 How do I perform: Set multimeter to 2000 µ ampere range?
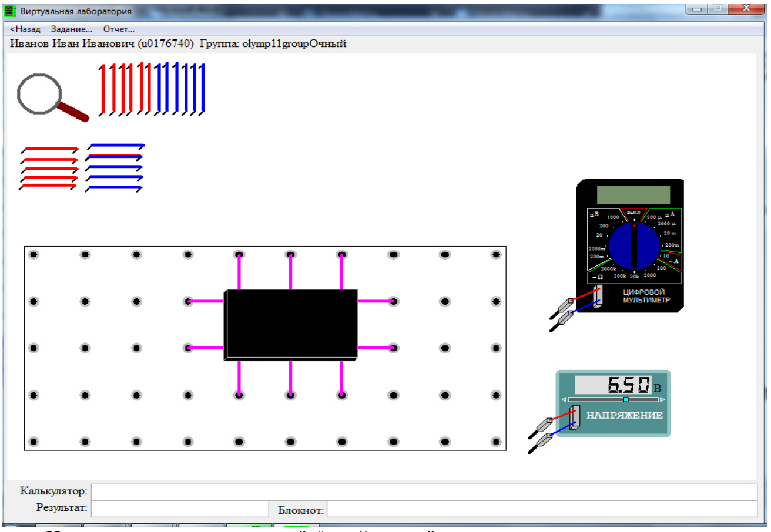(667, 224)
